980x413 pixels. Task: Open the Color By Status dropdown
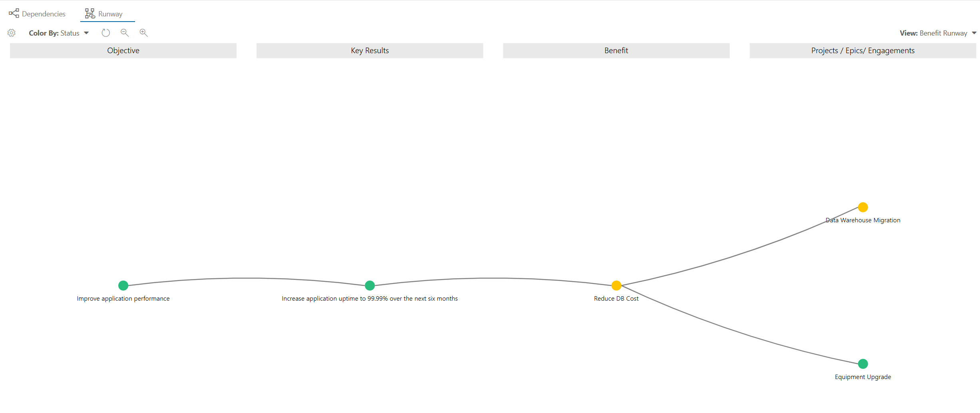coord(59,33)
